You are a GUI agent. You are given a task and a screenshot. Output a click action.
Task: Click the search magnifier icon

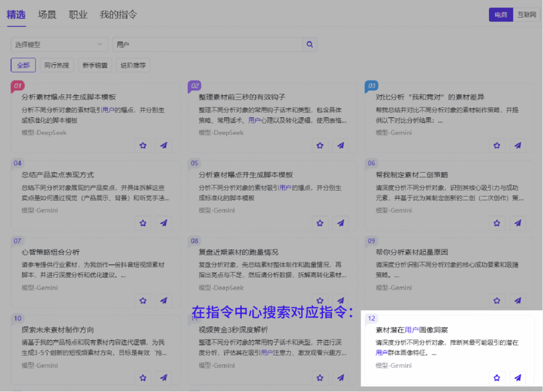(310, 45)
